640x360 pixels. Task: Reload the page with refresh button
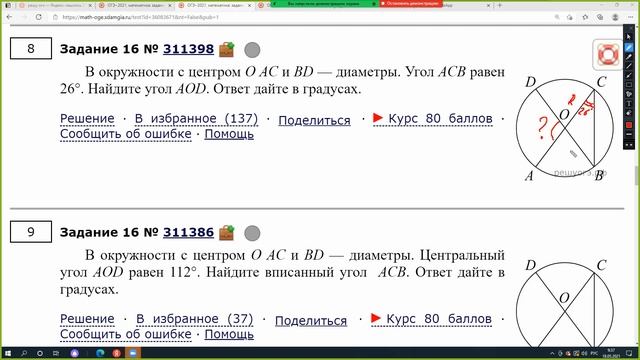[38, 17]
